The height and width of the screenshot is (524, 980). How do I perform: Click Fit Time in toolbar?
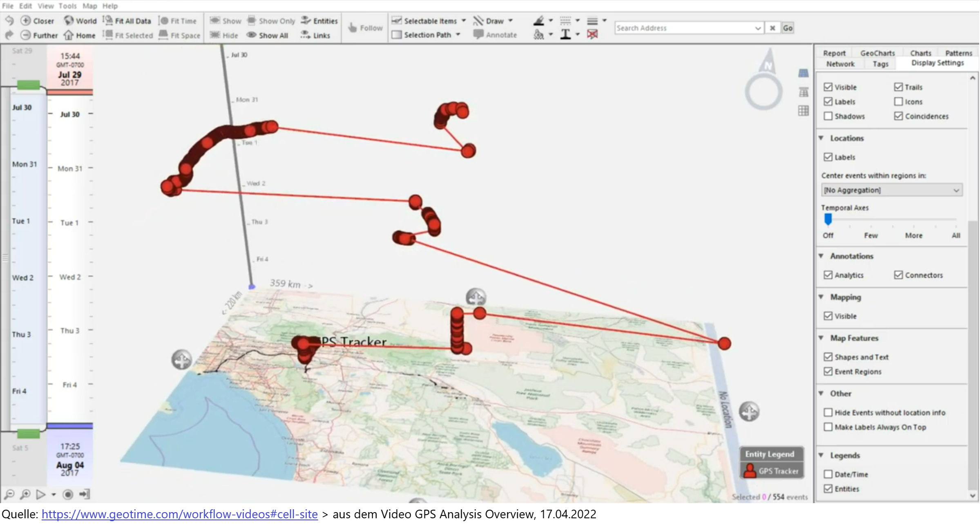click(177, 21)
